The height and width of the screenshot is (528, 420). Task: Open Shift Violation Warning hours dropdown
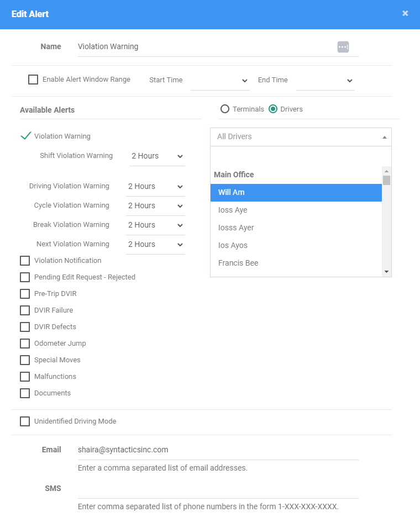(x=157, y=156)
